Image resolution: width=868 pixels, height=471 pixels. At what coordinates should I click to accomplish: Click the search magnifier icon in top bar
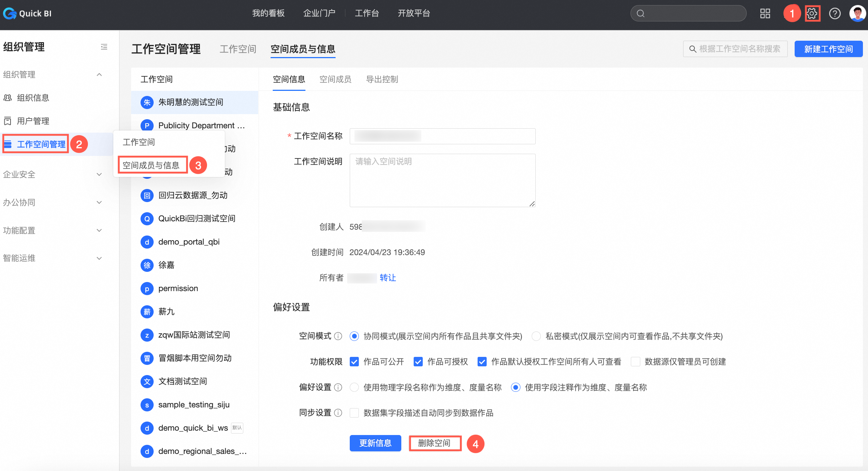[x=641, y=13]
